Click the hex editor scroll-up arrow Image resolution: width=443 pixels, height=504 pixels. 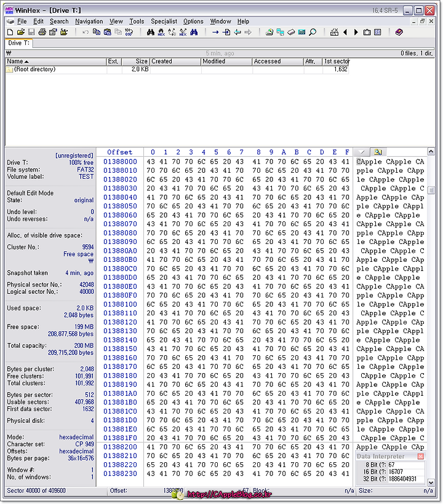[x=431, y=151]
